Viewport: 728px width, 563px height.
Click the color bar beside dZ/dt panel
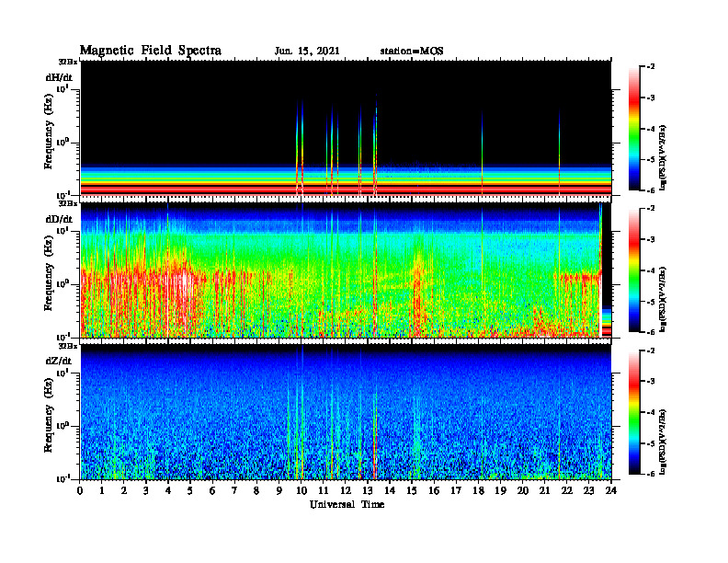(634, 412)
